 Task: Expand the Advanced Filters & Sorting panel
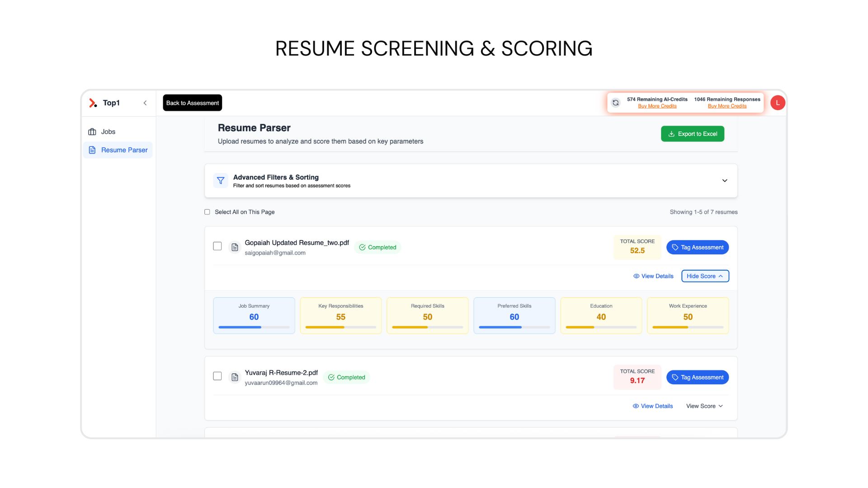(x=724, y=181)
